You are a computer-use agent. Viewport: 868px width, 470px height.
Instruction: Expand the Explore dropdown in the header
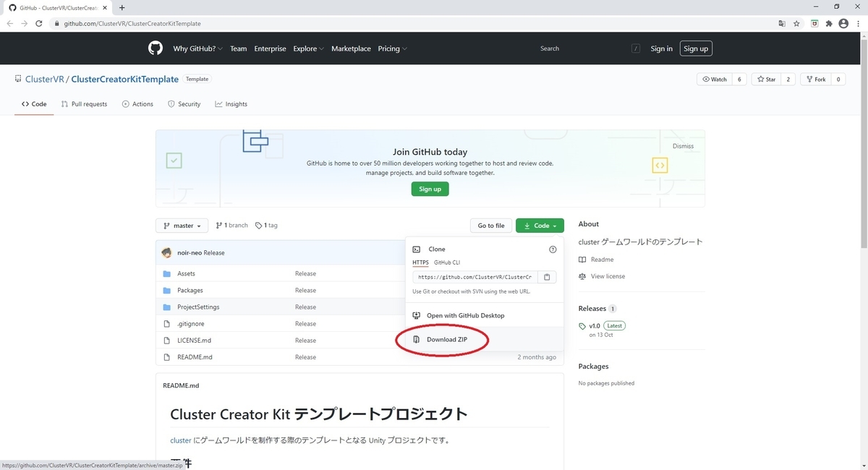tap(309, 48)
